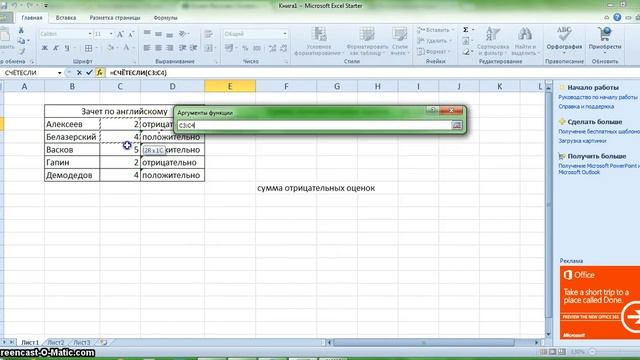
Task: Open the number format (Общий) dropdown
Action: click(x=285, y=34)
